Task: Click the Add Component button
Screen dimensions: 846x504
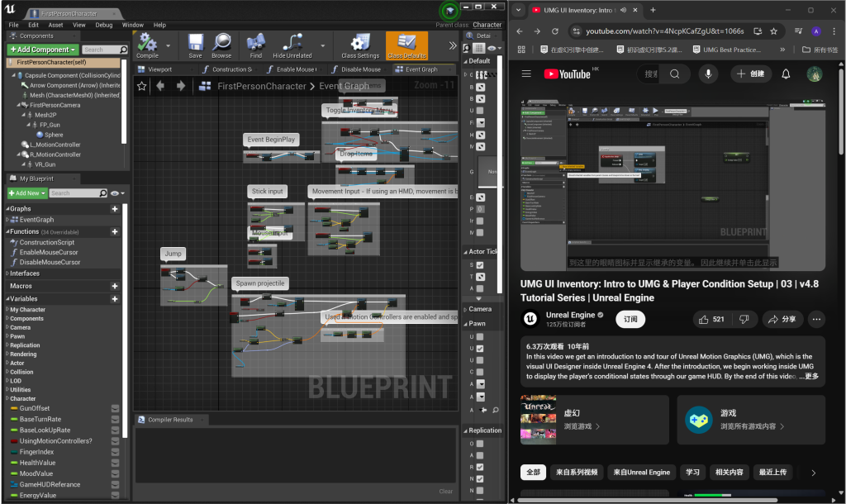Action: coord(43,50)
